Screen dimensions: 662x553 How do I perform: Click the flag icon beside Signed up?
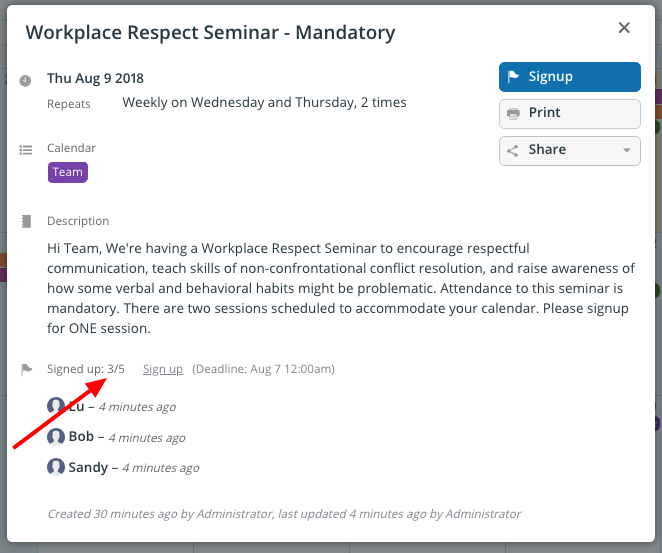pyautogui.click(x=26, y=369)
